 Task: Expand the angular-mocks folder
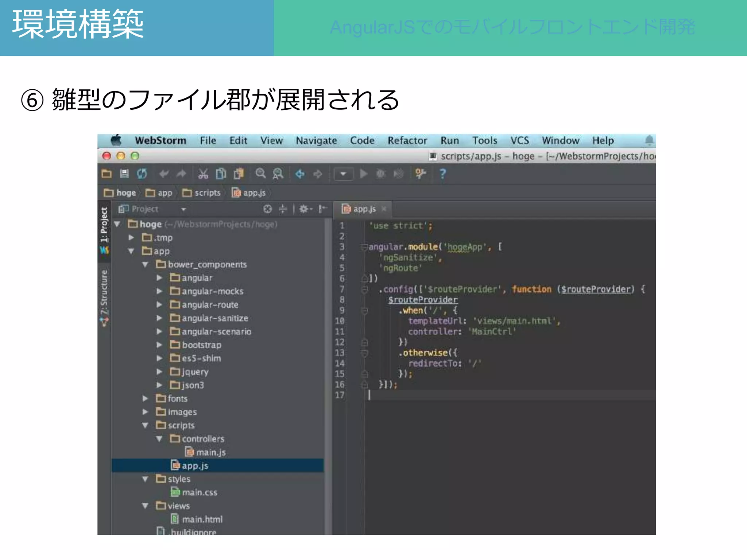point(159,291)
